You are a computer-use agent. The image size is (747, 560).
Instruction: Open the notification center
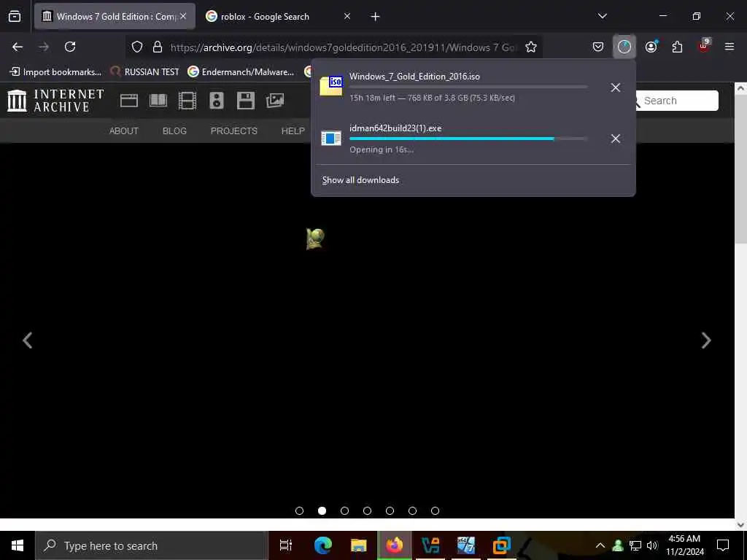tap(723, 545)
